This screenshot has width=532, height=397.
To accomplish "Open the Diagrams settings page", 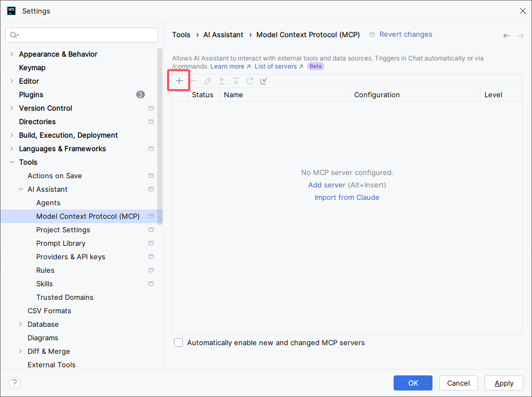I will coord(43,338).
